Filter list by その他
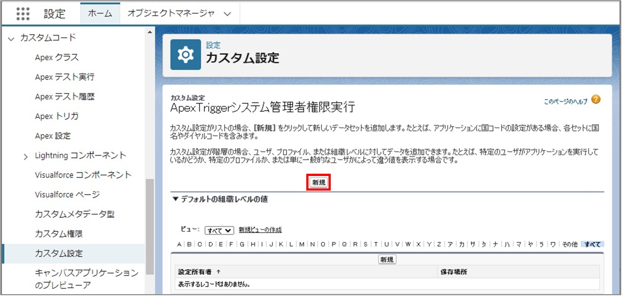This screenshot has height=297, width=644. click(x=570, y=244)
